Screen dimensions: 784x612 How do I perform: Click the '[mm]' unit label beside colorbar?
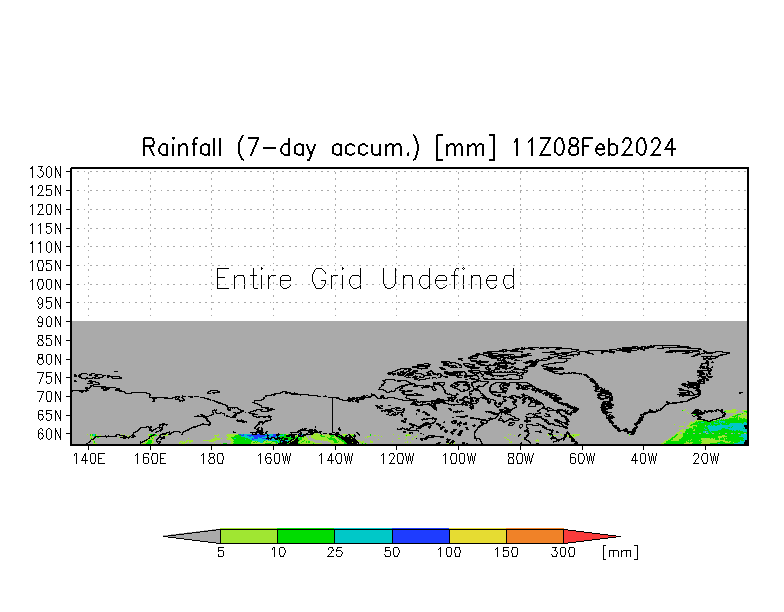(x=620, y=552)
